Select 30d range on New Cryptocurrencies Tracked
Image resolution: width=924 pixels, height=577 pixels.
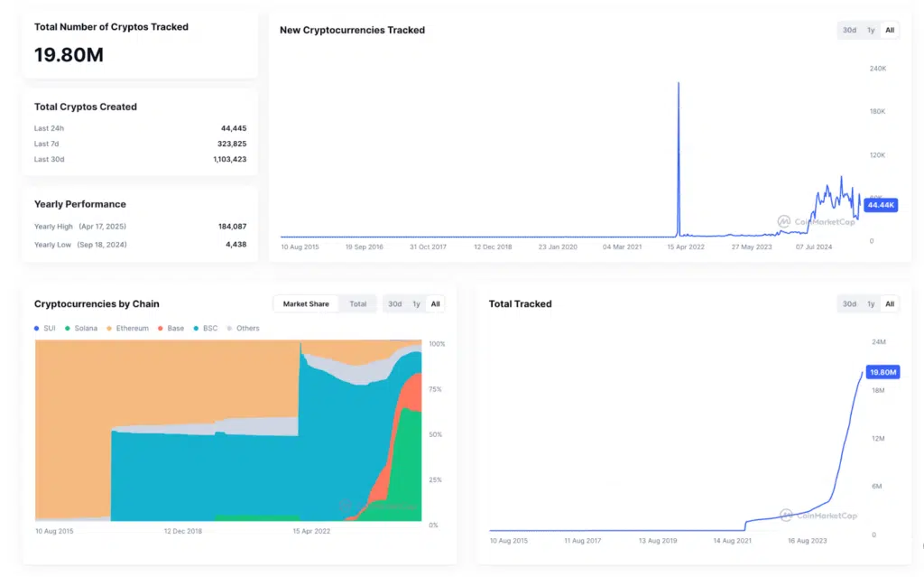pyautogui.click(x=848, y=30)
